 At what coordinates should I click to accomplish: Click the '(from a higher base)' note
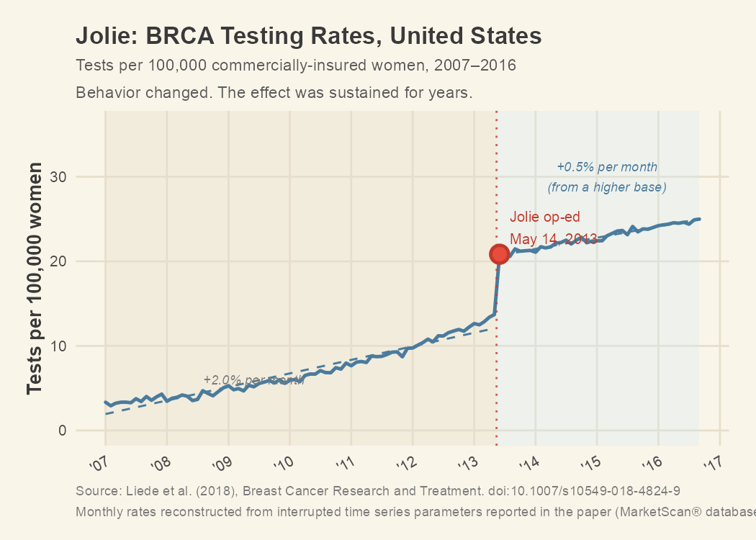(x=606, y=187)
